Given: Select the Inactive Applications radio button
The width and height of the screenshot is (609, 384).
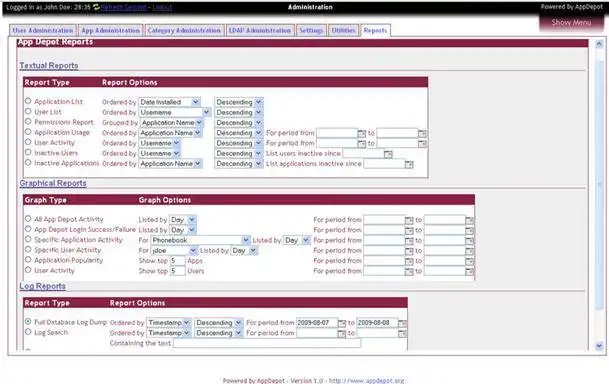Looking at the screenshot, I should point(28,163).
